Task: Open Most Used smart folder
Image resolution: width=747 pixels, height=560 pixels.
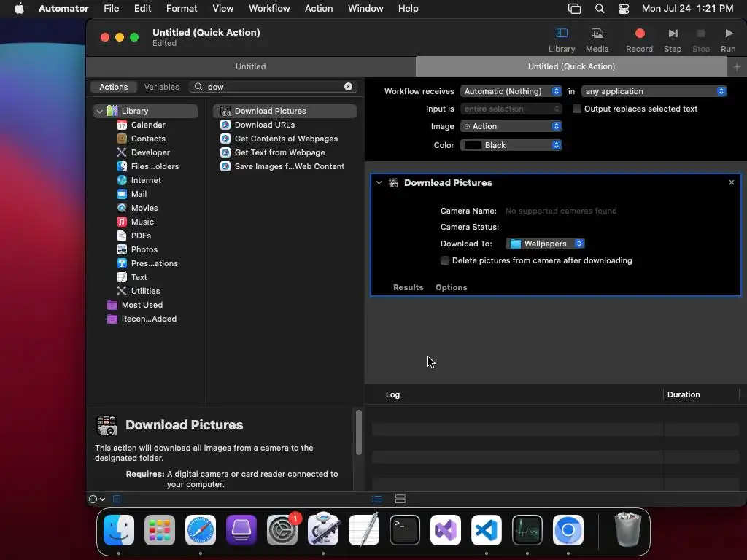Action: point(142,305)
